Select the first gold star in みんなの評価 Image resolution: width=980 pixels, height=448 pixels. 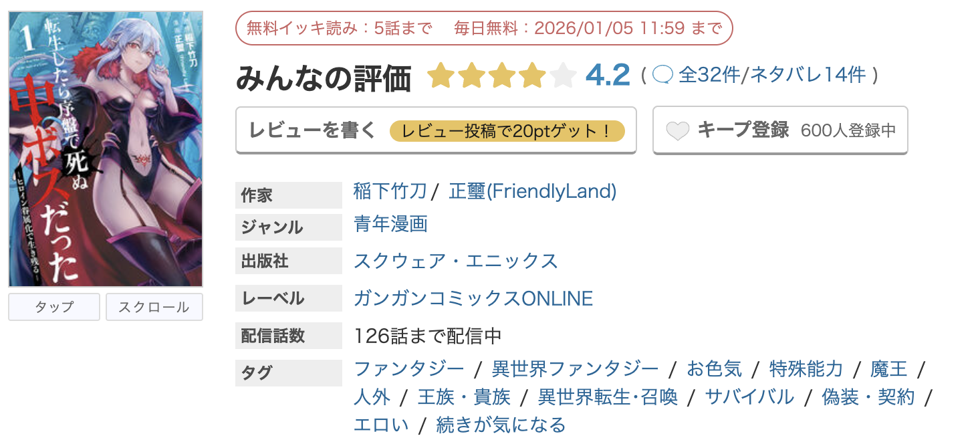pyautogui.click(x=442, y=76)
